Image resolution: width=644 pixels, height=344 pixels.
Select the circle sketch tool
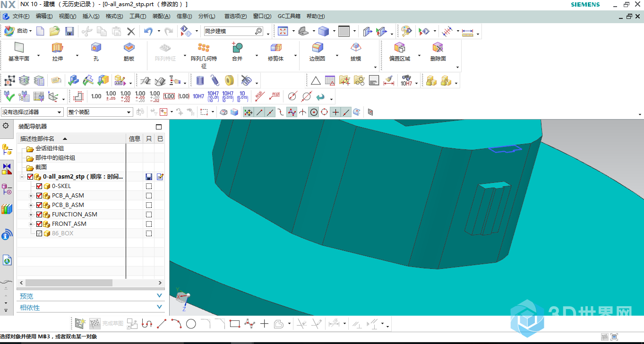[x=191, y=324]
